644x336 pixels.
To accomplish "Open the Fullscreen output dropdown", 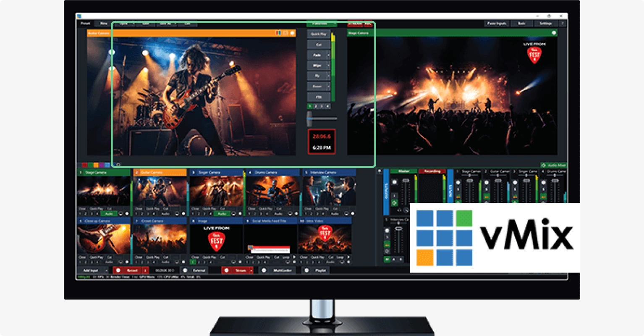I will 335,24.
